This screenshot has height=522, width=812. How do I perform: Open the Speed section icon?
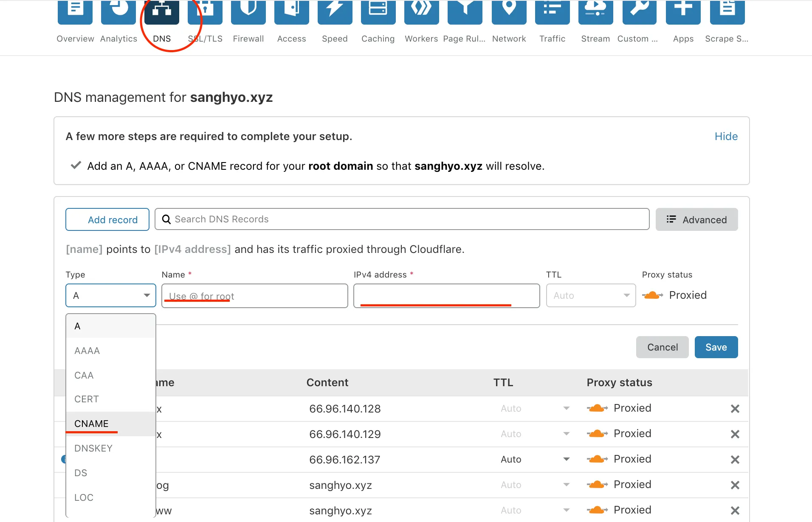335,12
